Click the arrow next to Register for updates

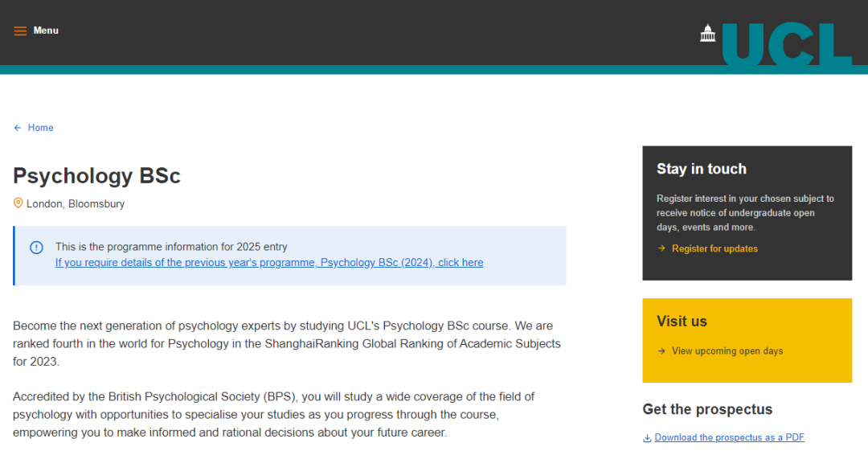[661, 248]
